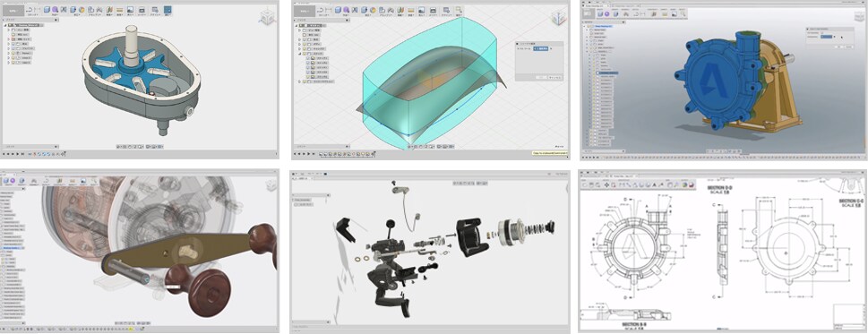Screen dimensions: 868x334
Task: Click the ViewCube in surface model window
Action: point(558,18)
